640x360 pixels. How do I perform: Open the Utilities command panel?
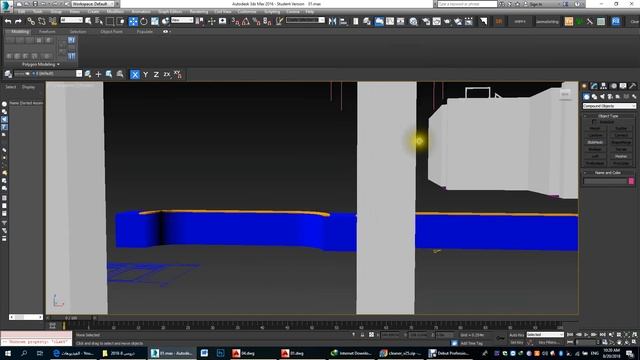pyautogui.click(x=632, y=86)
